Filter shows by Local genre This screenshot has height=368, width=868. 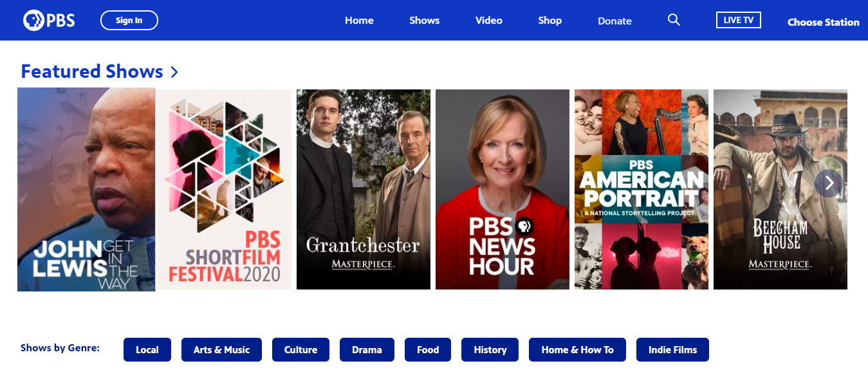[147, 350]
